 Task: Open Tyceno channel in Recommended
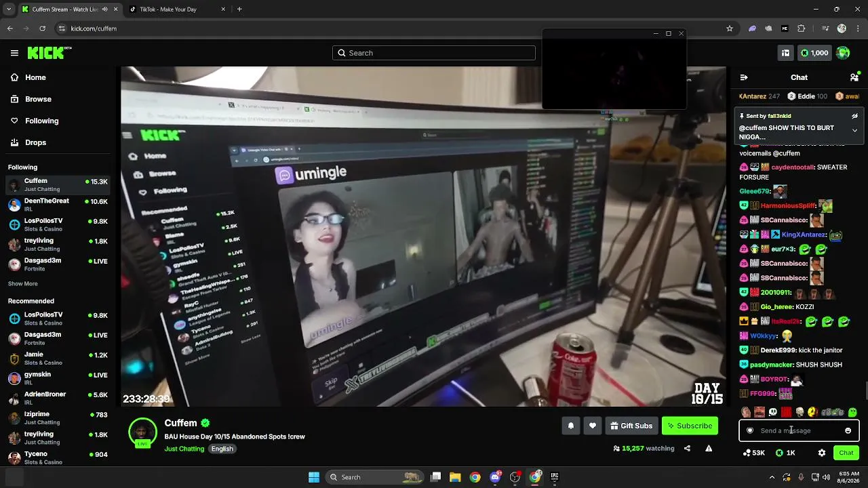point(58,457)
